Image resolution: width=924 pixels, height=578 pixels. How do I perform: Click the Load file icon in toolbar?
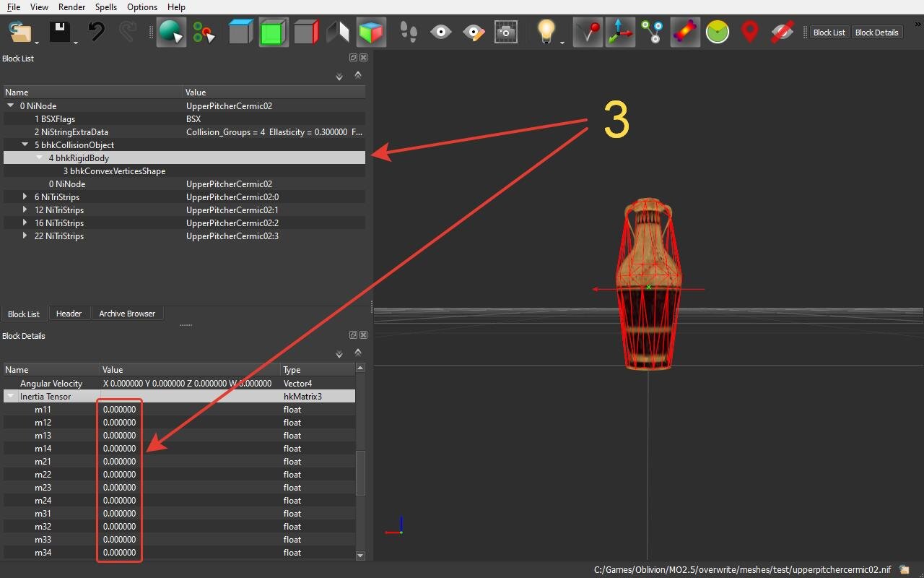(20, 32)
